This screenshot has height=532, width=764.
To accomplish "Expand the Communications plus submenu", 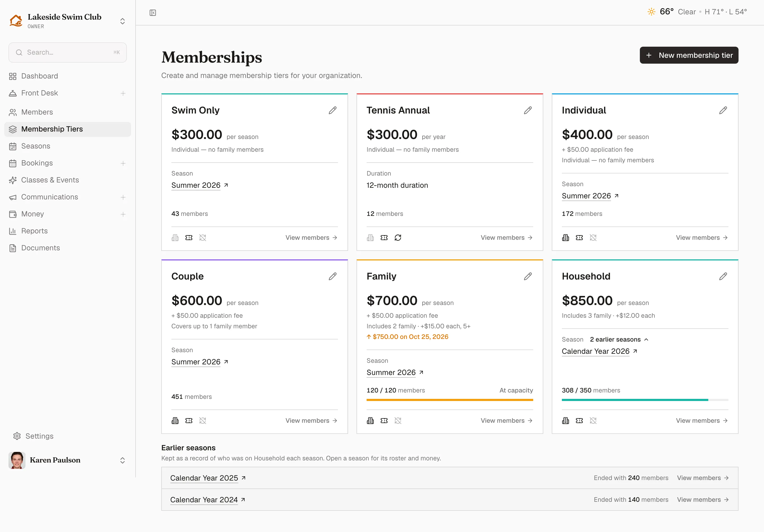I will tap(123, 197).
